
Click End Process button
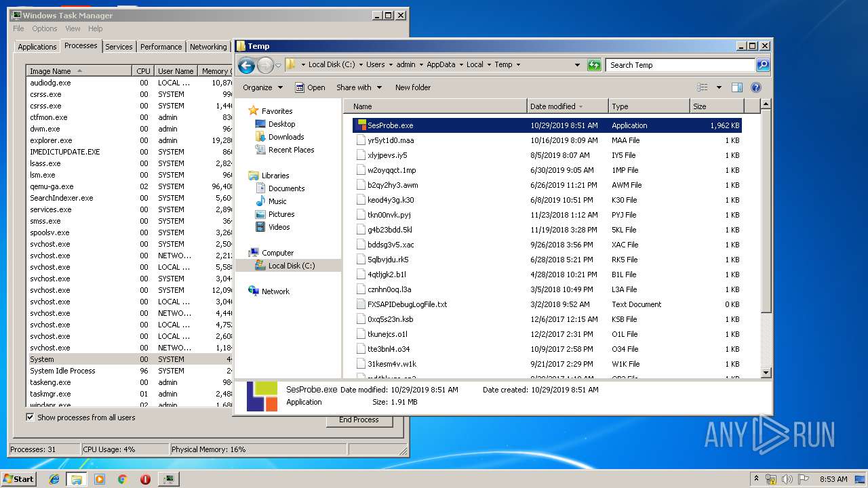tap(359, 420)
